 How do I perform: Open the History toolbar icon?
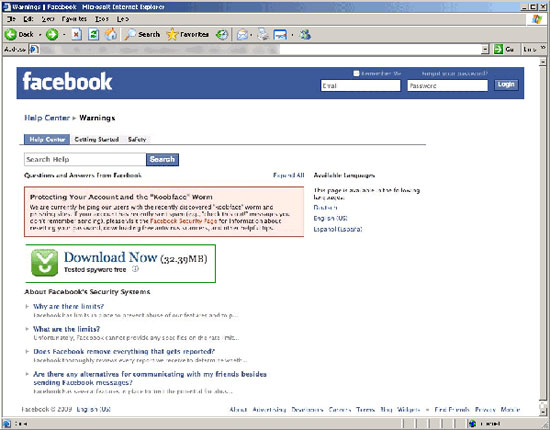tap(222, 34)
